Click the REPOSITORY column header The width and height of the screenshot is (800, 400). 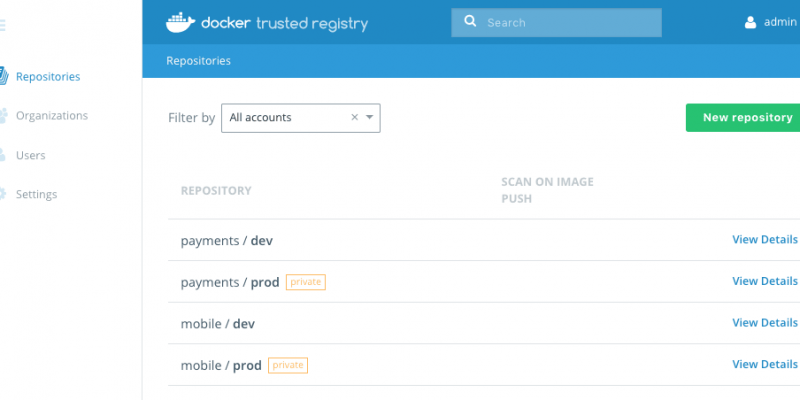216,191
